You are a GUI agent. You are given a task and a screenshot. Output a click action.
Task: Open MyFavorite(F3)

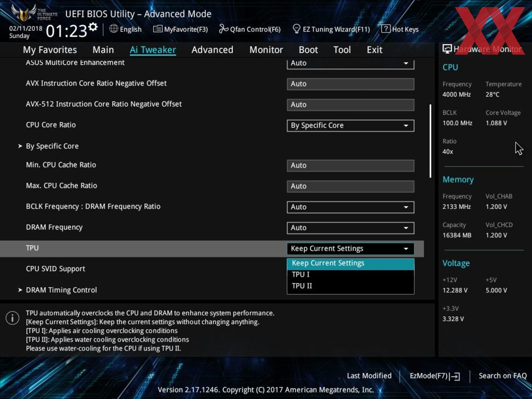[180, 29]
